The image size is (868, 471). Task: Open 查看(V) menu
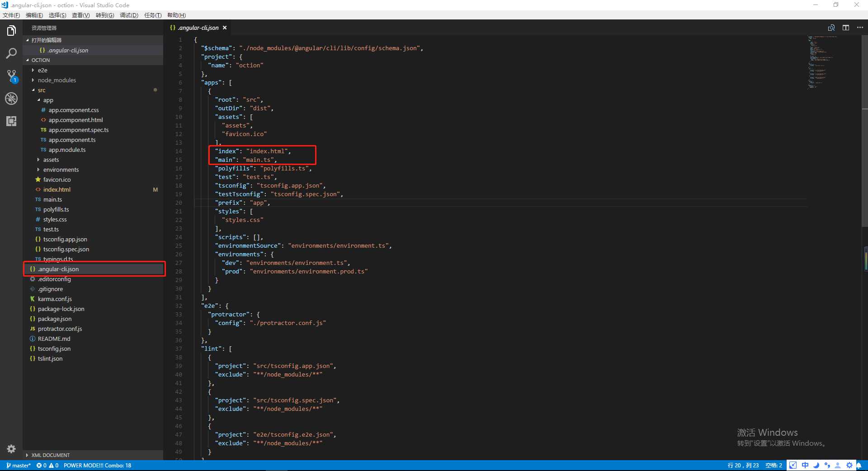81,15
